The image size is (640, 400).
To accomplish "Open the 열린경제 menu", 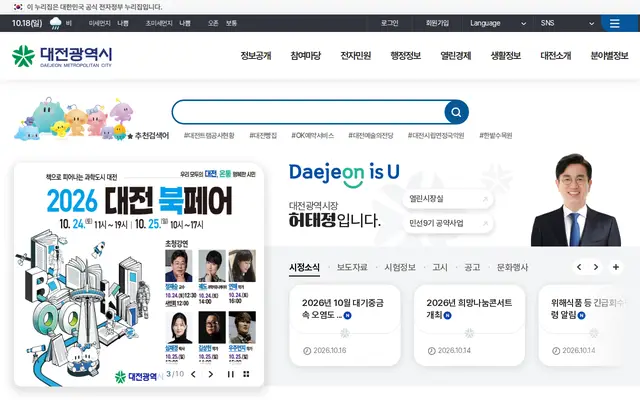I will (456, 56).
